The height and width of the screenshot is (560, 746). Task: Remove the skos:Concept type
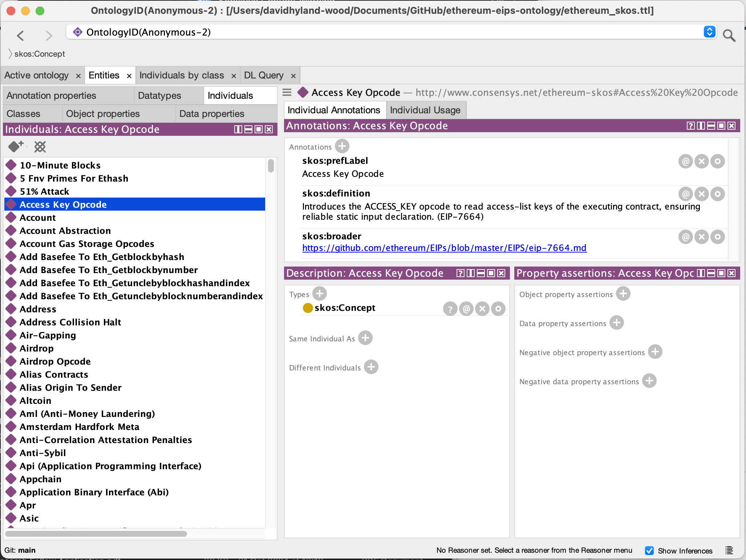[482, 309]
